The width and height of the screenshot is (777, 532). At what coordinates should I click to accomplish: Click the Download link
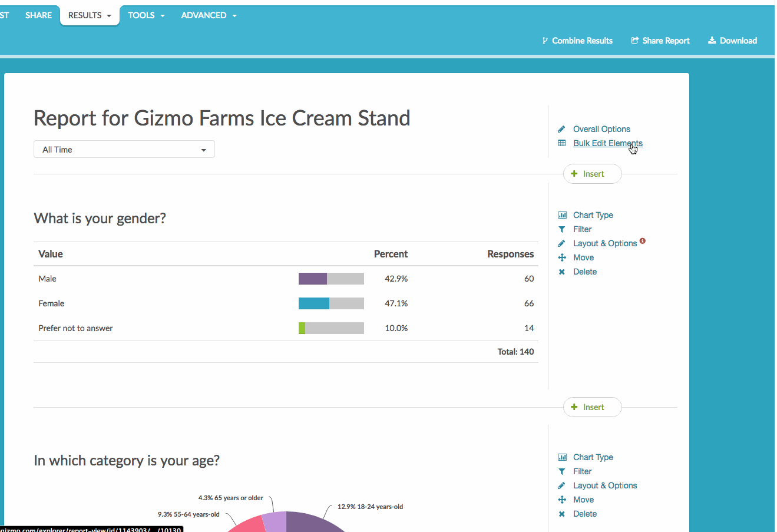click(x=732, y=41)
